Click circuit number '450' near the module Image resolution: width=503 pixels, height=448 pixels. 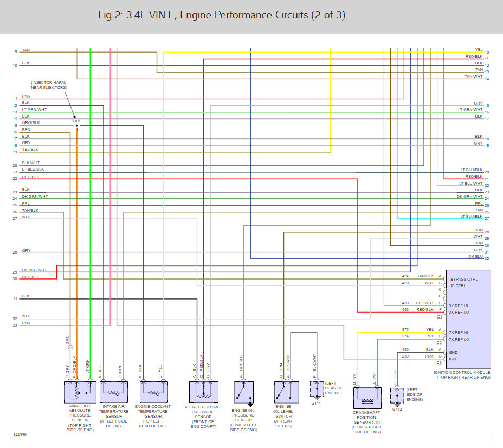point(405,350)
